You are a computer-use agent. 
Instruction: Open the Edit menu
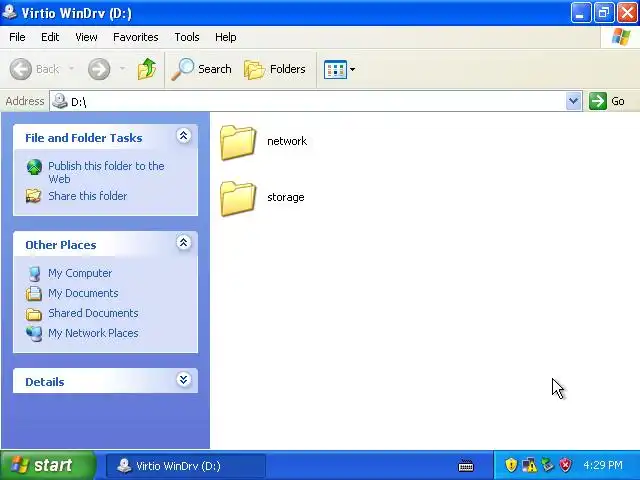tap(50, 37)
